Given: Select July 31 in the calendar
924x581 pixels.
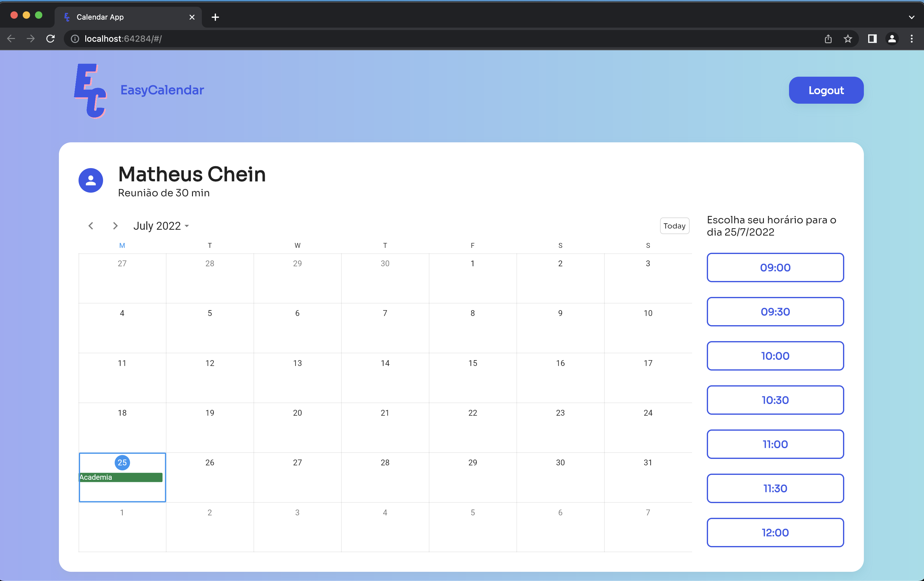Looking at the screenshot, I should point(648,477).
